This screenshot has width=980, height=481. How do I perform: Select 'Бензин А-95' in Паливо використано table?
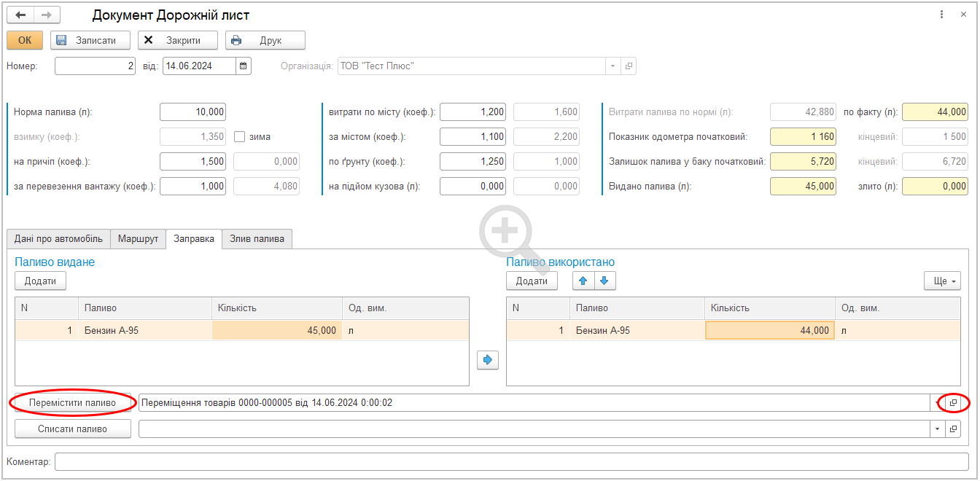(x=637, y=330)
